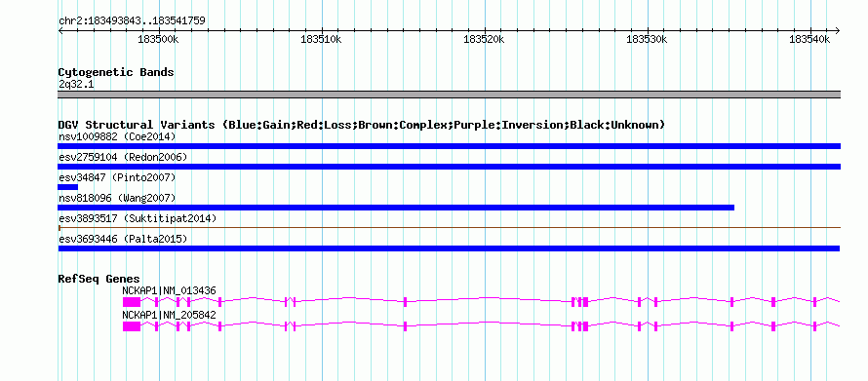Click the 183500k ruler tick label

pos(158,39)
